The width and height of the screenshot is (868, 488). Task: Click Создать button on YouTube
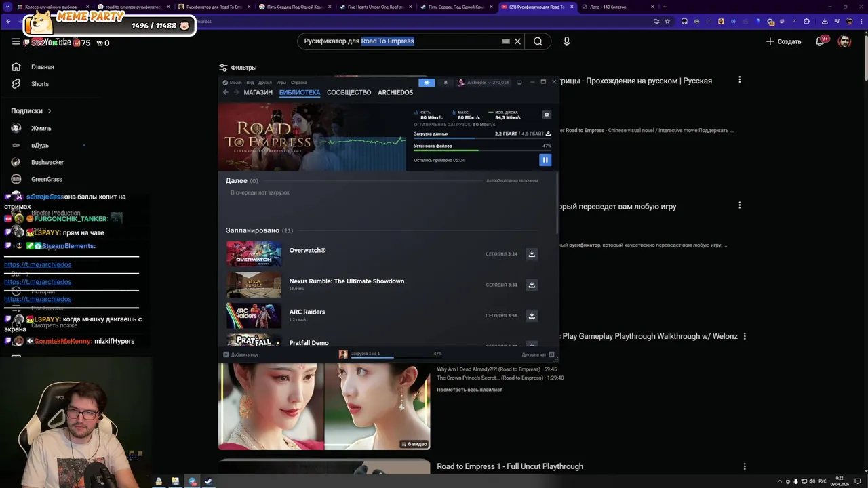pos(783,41)
